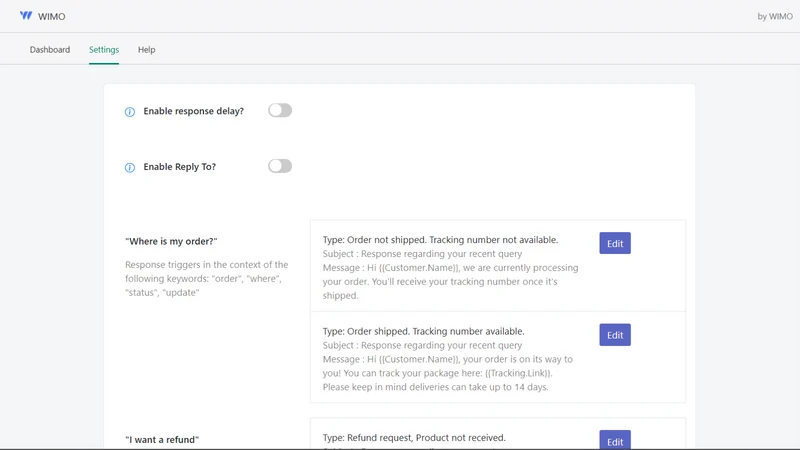Open the Dashboard tab
The height and width of the screenshot is (450, 800).
[x=50, y=49]
